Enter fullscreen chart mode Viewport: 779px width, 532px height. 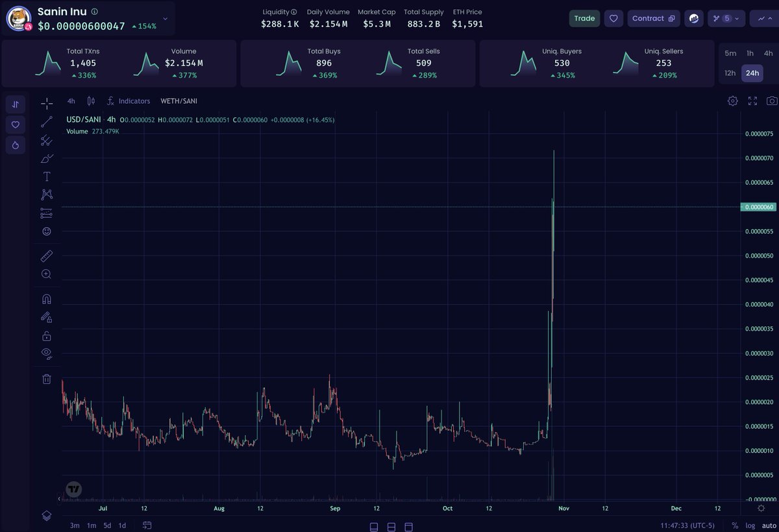click(x=752, y=101)
